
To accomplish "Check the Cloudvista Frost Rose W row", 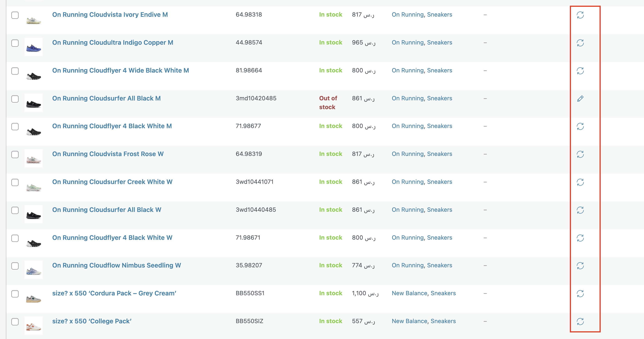I will [15, 154].
